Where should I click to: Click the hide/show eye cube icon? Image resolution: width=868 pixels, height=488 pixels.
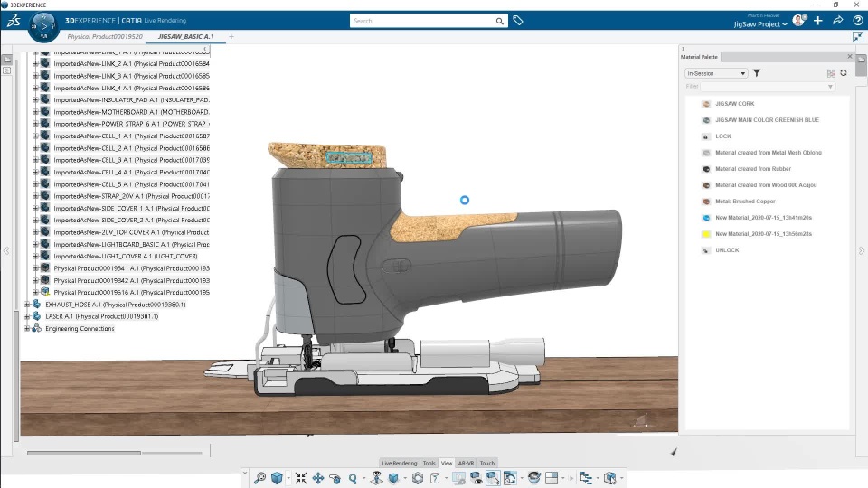click(x=476, y=477)
